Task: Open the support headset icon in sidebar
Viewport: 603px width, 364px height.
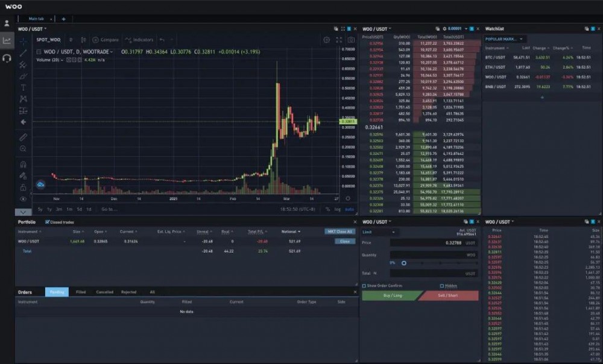Action: coord(7,58)
